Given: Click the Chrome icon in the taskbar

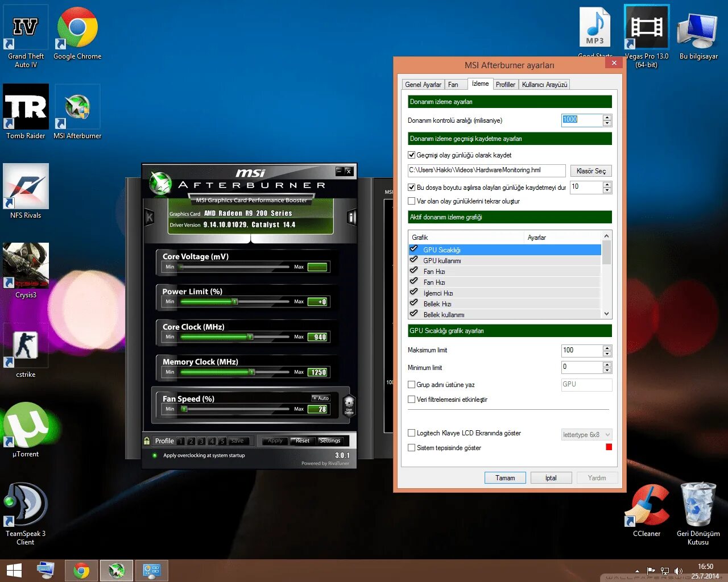Looking at the screenshot, I should click(x=81, y=571).
